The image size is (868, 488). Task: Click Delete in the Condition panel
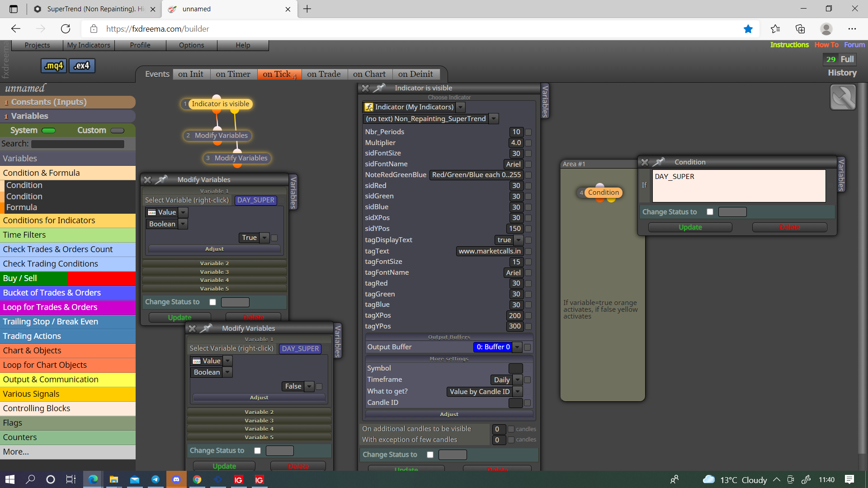click(790, 227)
